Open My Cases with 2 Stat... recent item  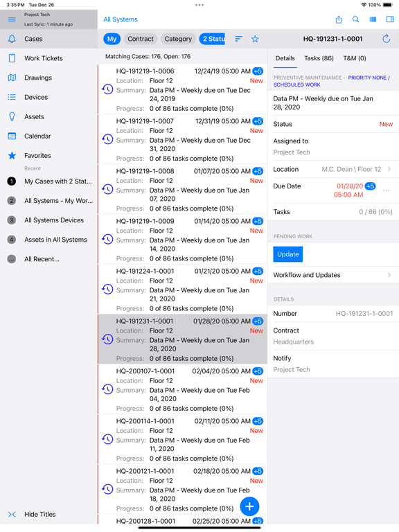(49, 181)
